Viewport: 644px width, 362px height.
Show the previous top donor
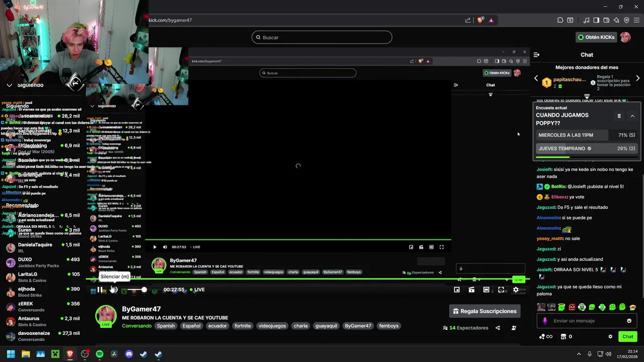click(x=536, y=78)
